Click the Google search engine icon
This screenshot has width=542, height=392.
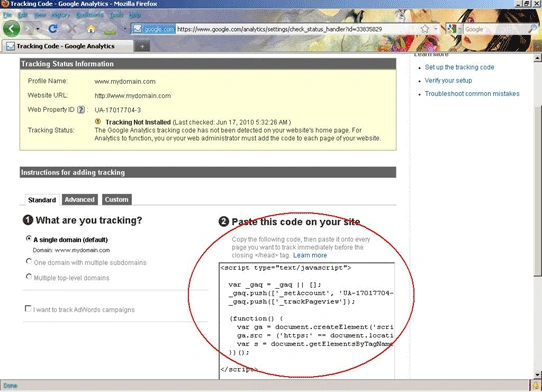tap(451, 29)
